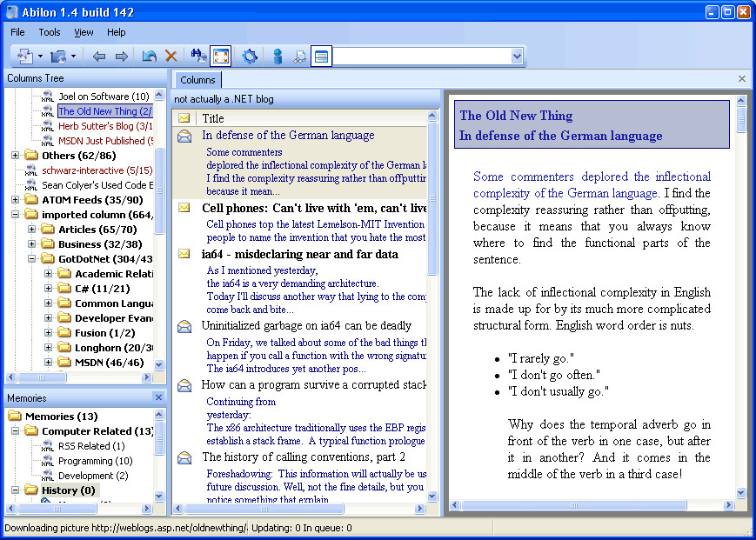This screenshot has width=756, height=540.
Task: Click the new feed document toolbar icon
Action: click(x=24, y=57)
